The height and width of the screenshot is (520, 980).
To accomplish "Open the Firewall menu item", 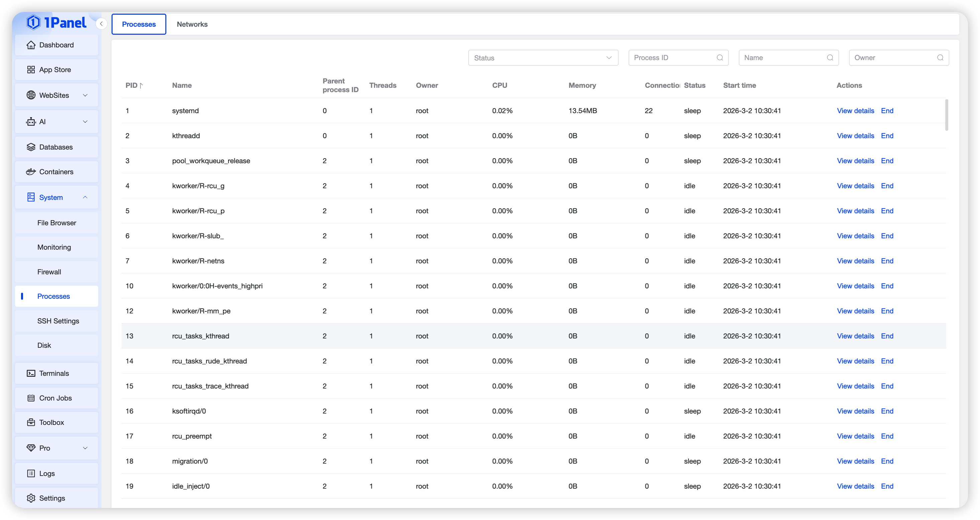I will pos(49,272).
